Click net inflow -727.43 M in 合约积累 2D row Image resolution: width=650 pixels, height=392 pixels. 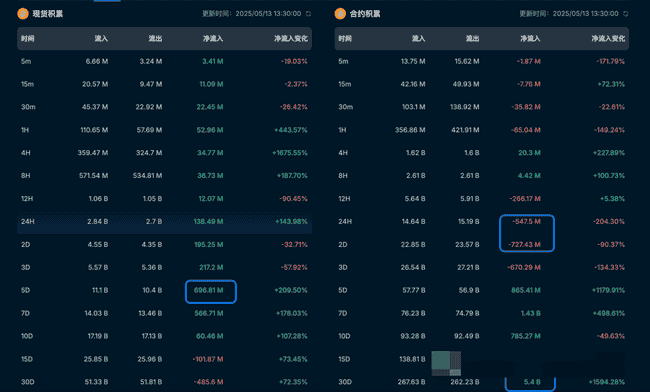524,244
